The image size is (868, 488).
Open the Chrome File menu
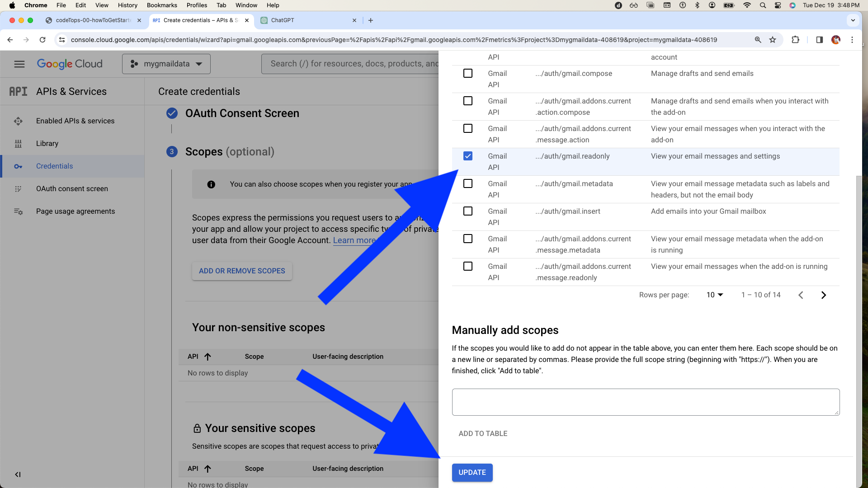61,5
